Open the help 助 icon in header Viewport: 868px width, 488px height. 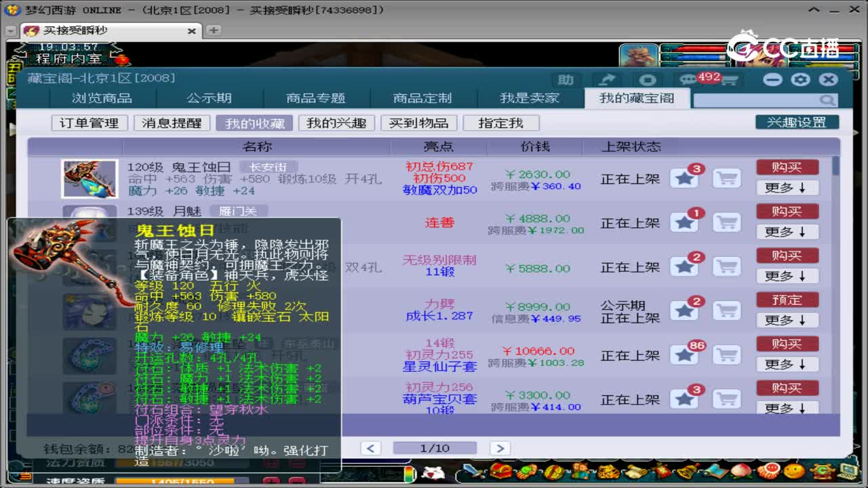click(566, 80)
